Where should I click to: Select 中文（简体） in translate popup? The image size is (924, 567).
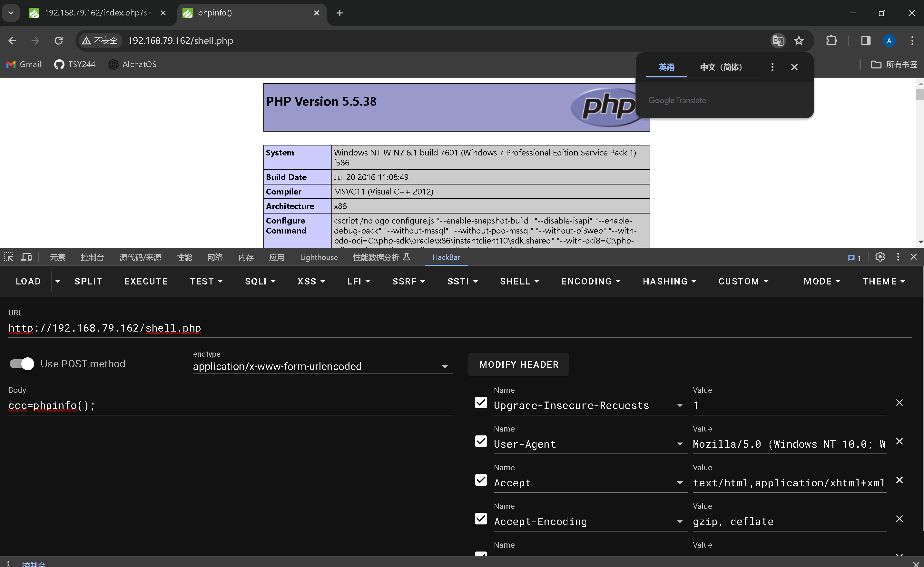pyautogui.click(x=721, y=67)
